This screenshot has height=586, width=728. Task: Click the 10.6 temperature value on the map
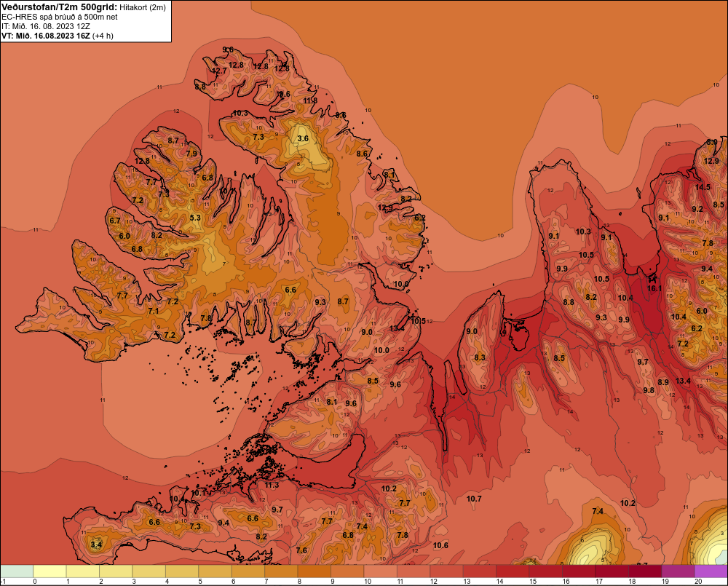(440, 545)
